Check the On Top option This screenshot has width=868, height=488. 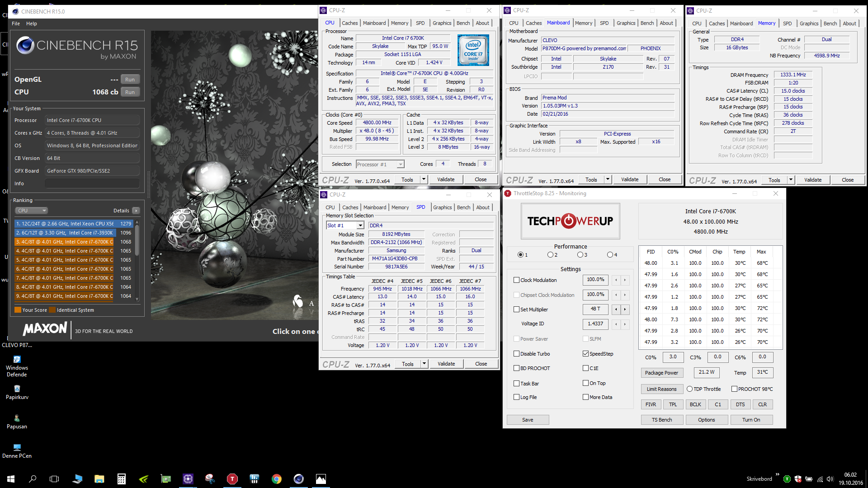[585, 383]
